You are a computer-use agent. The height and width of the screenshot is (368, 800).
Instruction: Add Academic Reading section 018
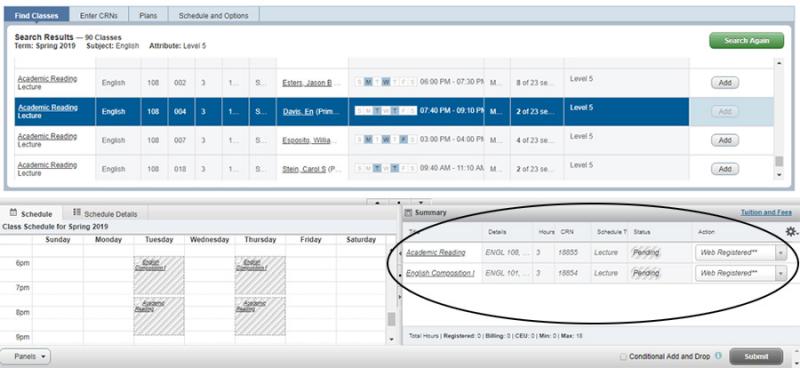(x=724, y=169)
